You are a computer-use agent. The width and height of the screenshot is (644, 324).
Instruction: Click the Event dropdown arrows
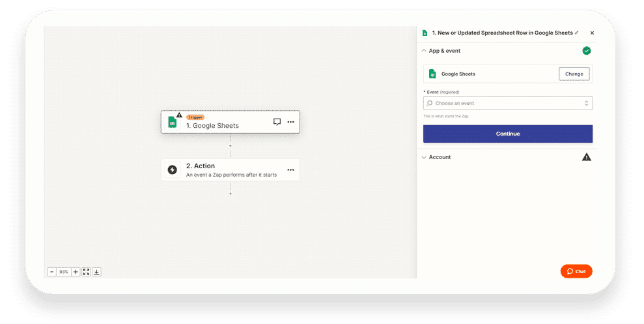click(x=587, y=103)
